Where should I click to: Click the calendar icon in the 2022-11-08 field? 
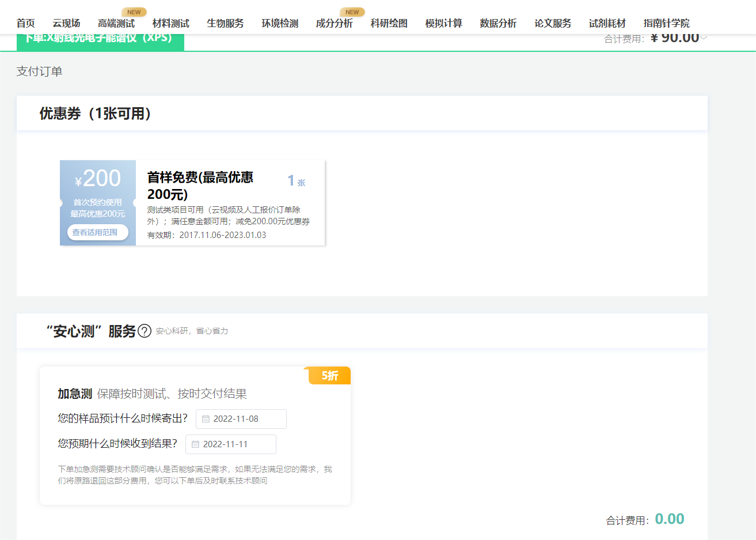206,419
